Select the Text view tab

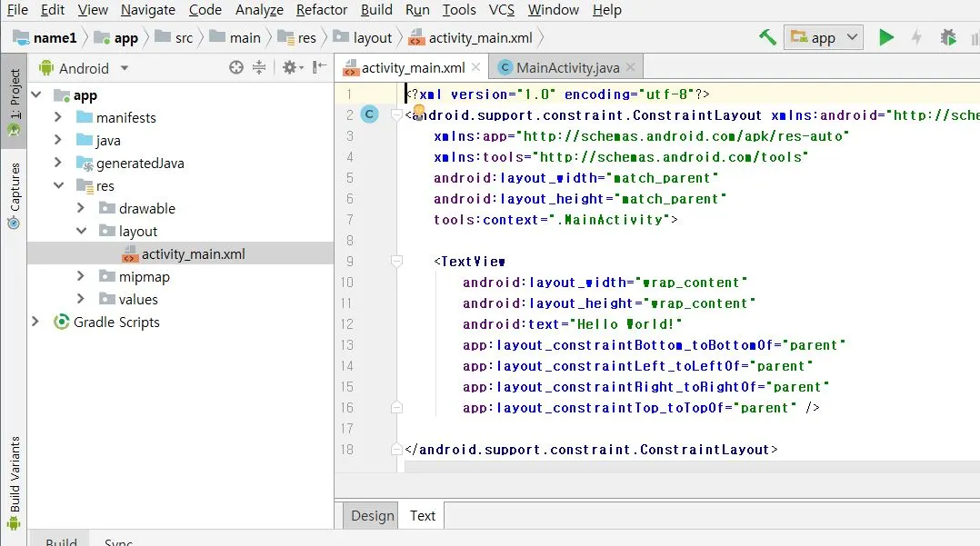click(x=423, y=515)
